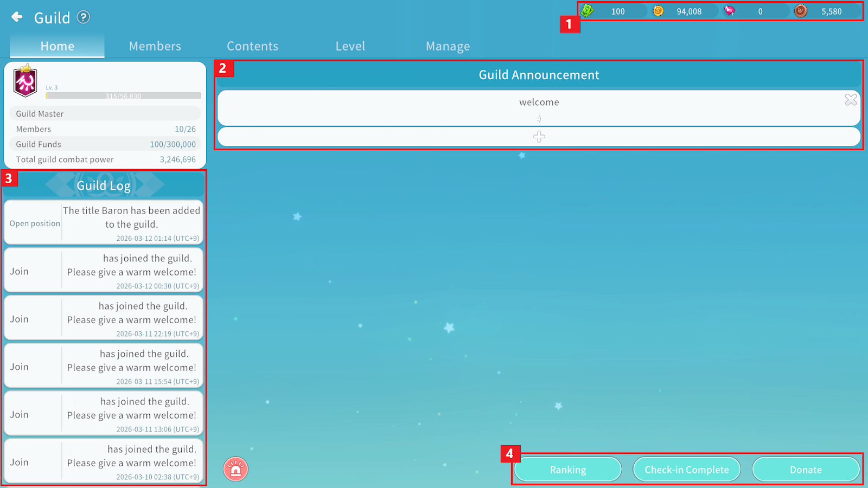868x488 pixels.
Task: Click the Check-in Complete button
Action: pyautogui.click(x=686, y=470)
